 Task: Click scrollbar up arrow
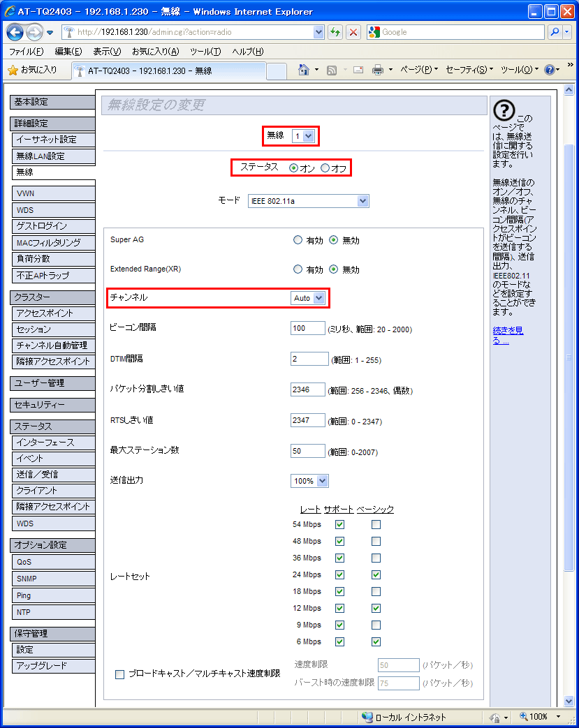click(x=569, y=90)
